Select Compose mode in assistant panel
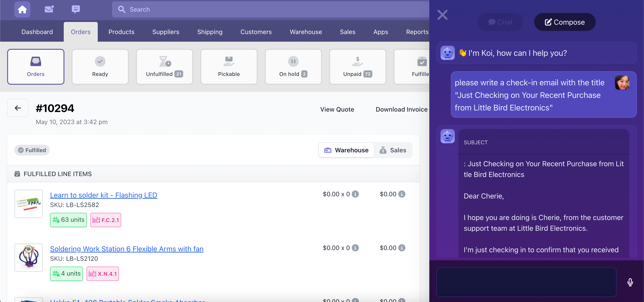 click(564, 22)
